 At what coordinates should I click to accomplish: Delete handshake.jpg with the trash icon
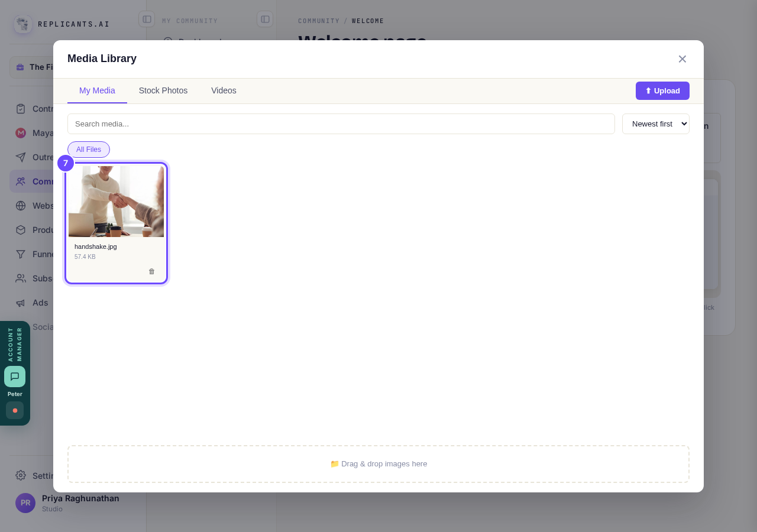(x=151, y=271)
